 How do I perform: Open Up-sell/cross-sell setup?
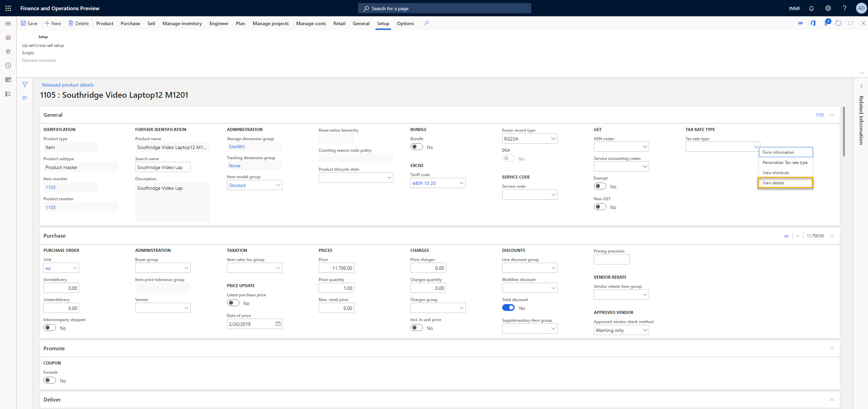(43, 45)
